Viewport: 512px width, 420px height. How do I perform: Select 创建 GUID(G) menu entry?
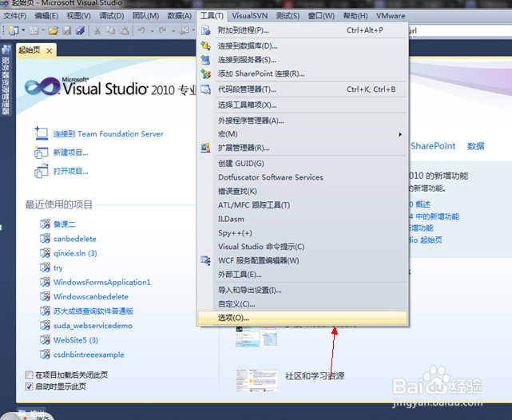(303, 164)
